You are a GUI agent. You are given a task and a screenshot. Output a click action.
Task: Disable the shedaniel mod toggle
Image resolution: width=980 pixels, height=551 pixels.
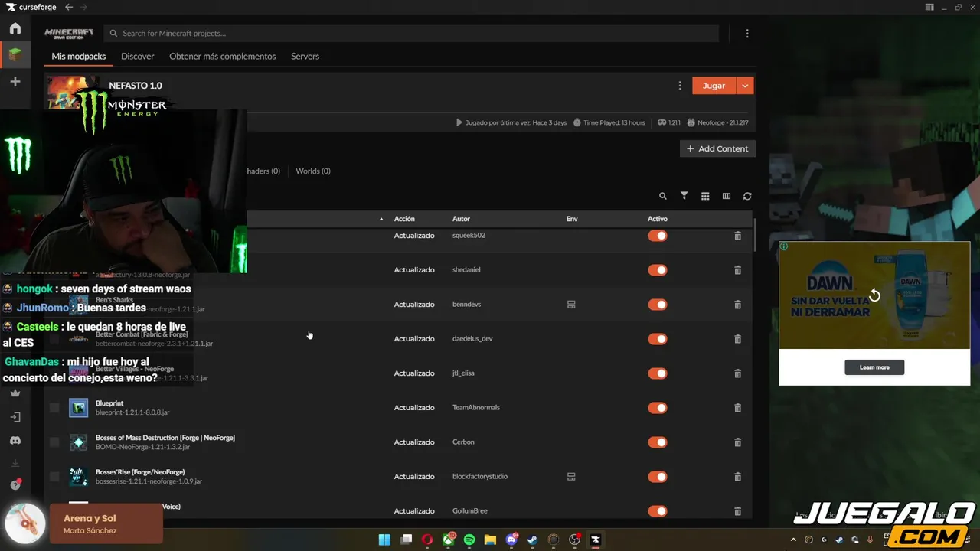click(x=658, y=270)
